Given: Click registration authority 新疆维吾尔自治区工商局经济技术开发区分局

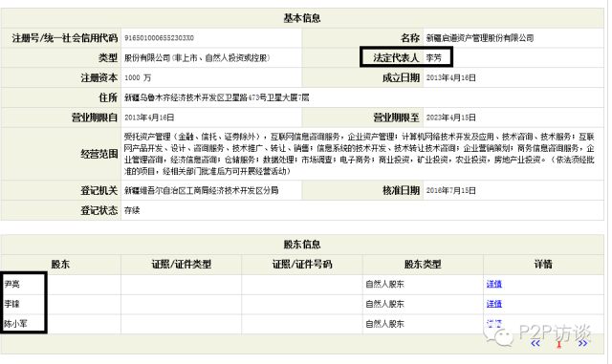Looking at the screenshot, I should click(202, 191).
